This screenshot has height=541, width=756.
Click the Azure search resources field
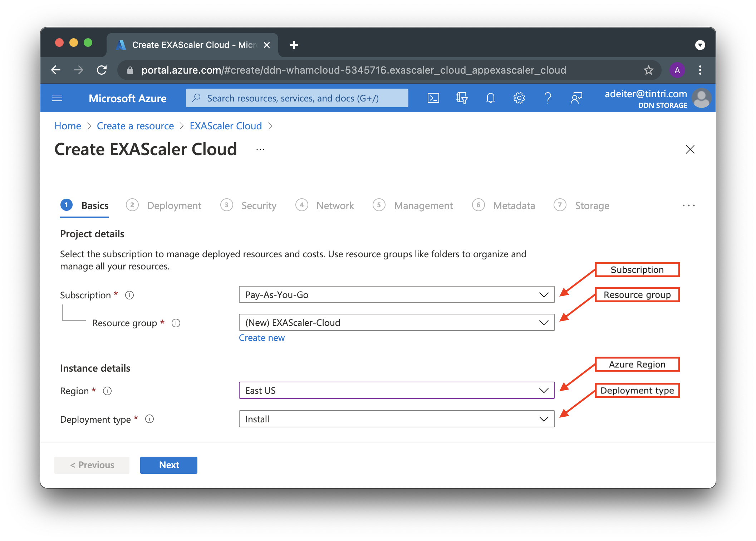point(297,98)
